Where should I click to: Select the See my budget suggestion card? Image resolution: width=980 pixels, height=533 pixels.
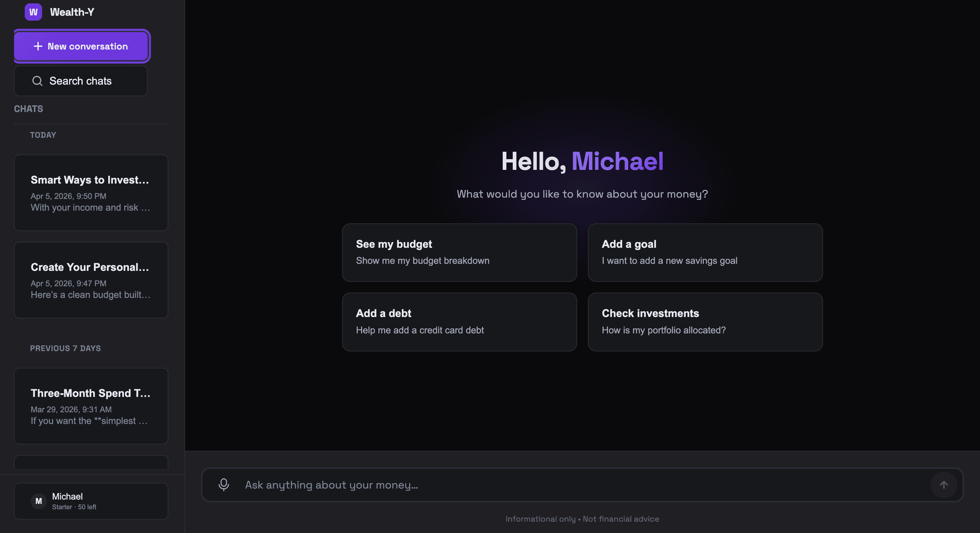460,252
